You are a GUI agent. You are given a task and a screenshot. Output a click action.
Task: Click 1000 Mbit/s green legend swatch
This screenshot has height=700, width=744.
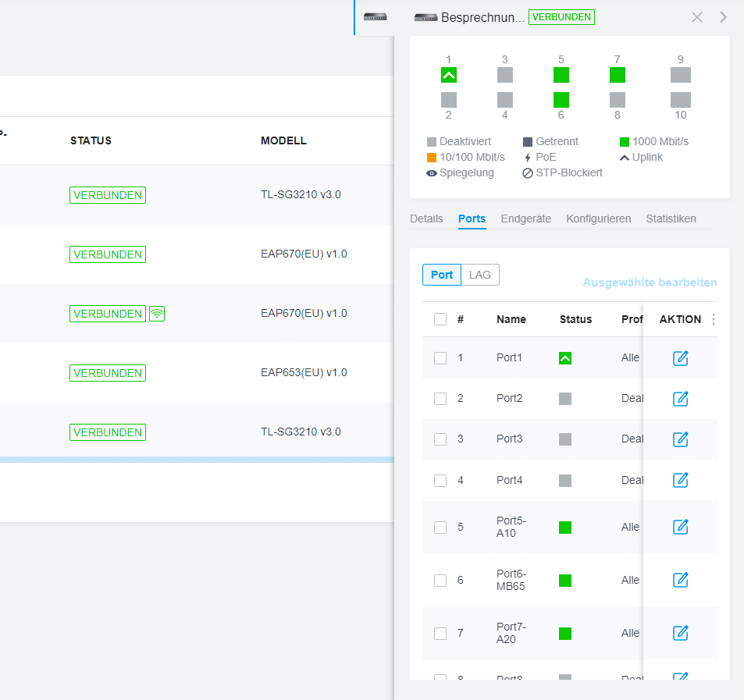click(625, 142)
